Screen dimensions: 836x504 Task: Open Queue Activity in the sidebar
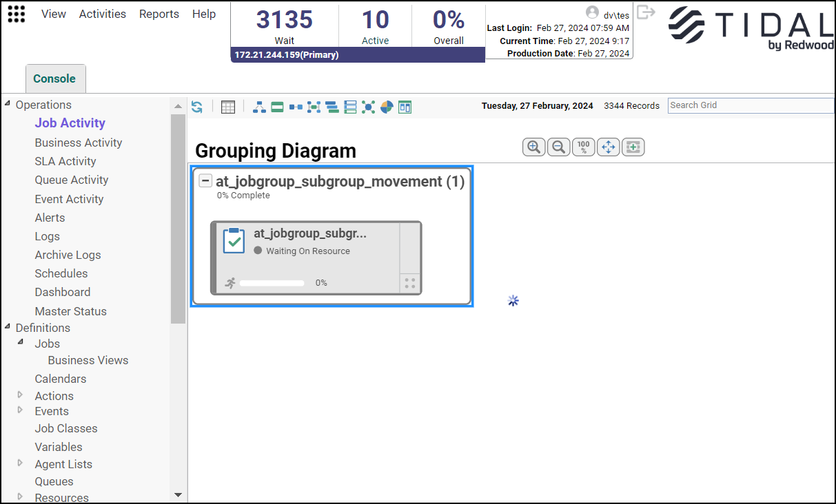pos(72,180)
